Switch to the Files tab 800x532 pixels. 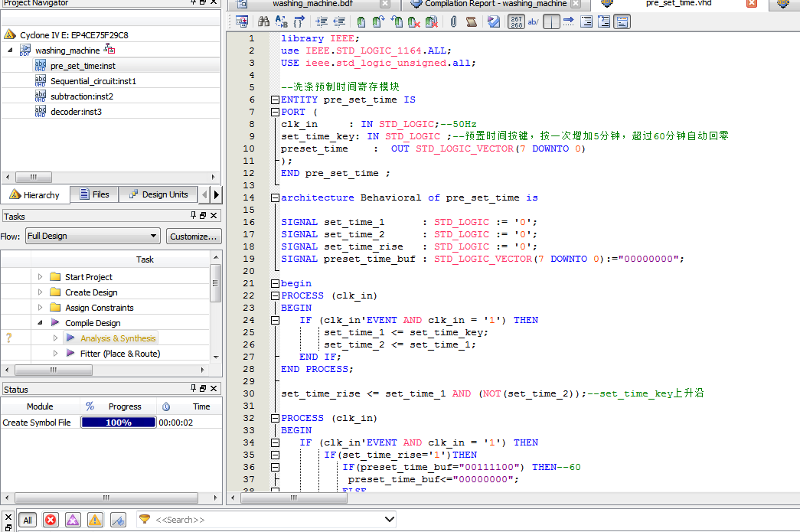point(94,194)
